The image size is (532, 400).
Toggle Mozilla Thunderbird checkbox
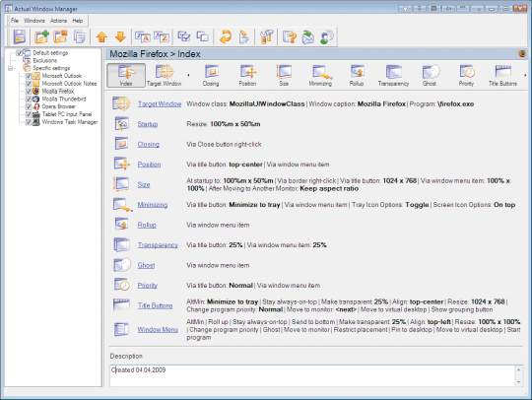[x=29, y=100]
